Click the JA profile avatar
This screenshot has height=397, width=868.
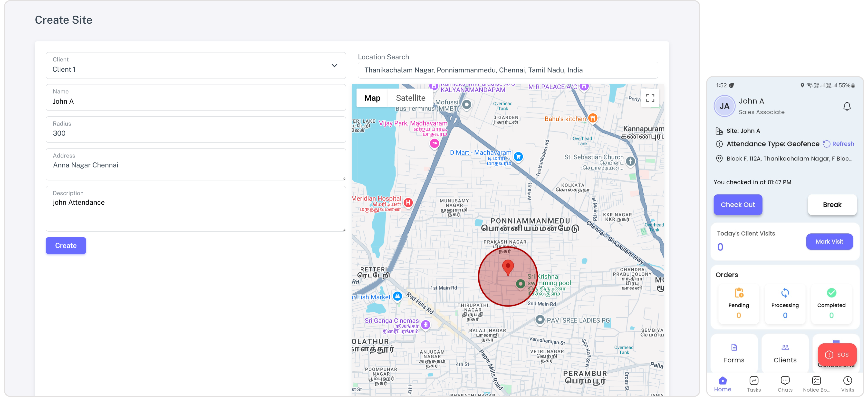[724, 106]
